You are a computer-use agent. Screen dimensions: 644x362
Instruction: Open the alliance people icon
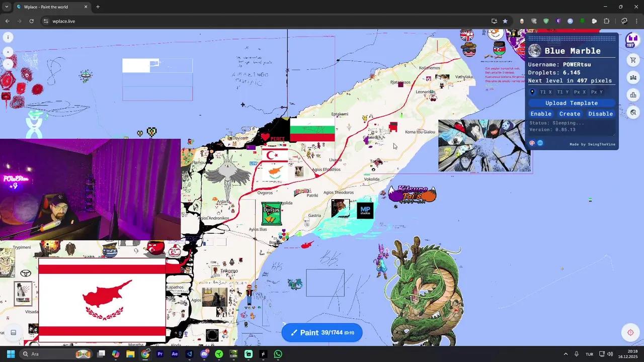point(633,77)
